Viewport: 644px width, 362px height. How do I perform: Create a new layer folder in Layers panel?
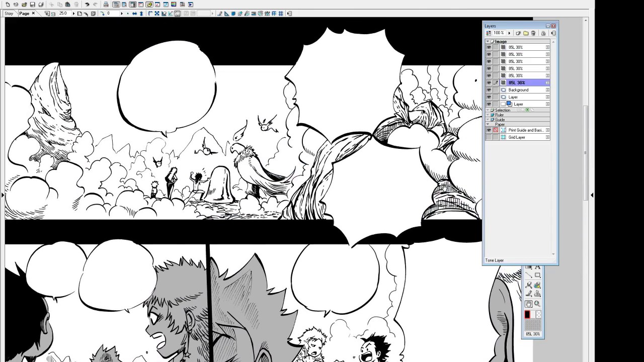(x=526, y=33)
